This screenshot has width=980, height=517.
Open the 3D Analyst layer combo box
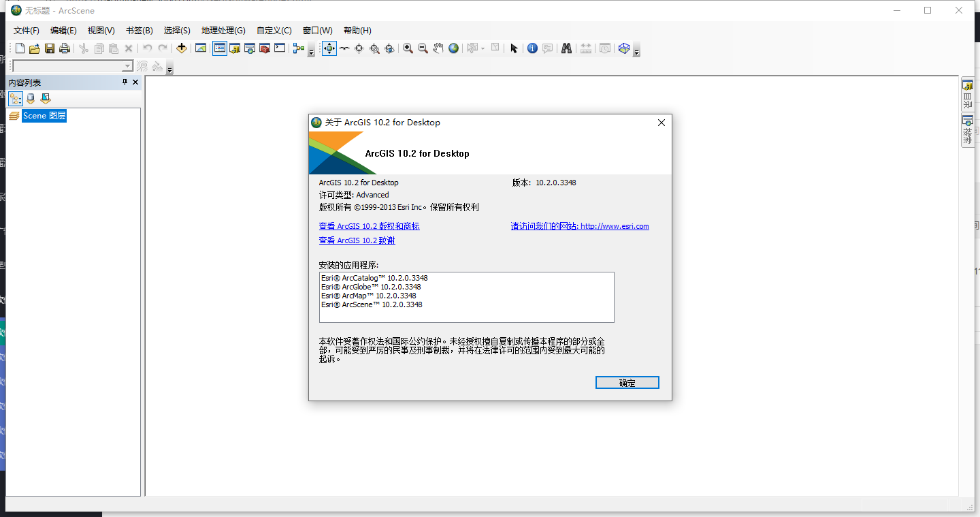pos(72,66)
